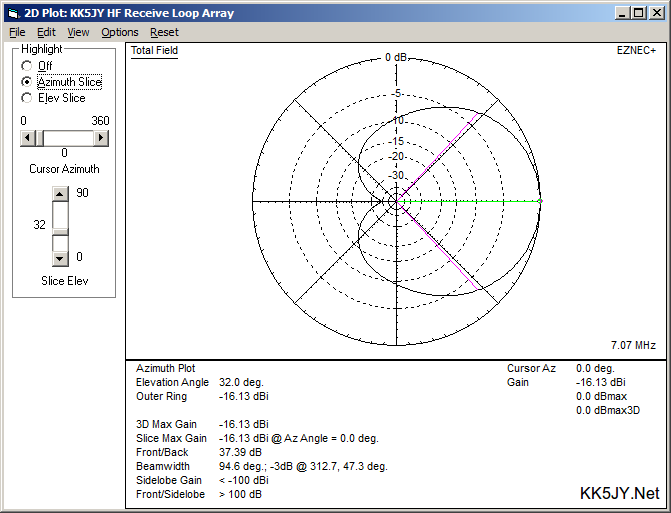The width and height of the screenshot is (671, 513).
Task: Select the Off highlight radio button
Action: 27,66
